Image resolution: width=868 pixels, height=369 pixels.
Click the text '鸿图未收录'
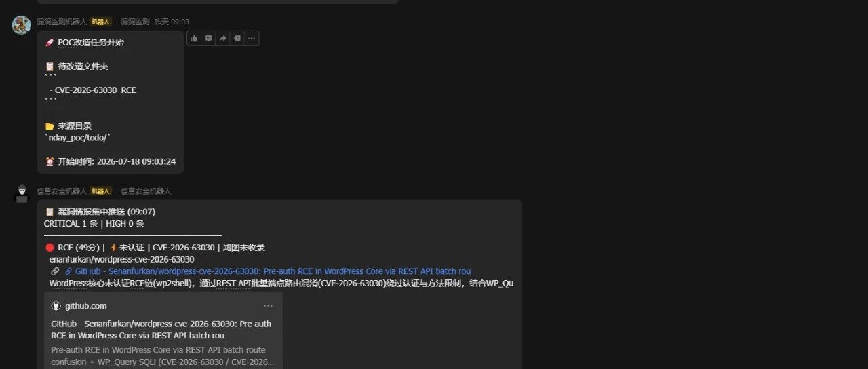click(x=244, y=248)
